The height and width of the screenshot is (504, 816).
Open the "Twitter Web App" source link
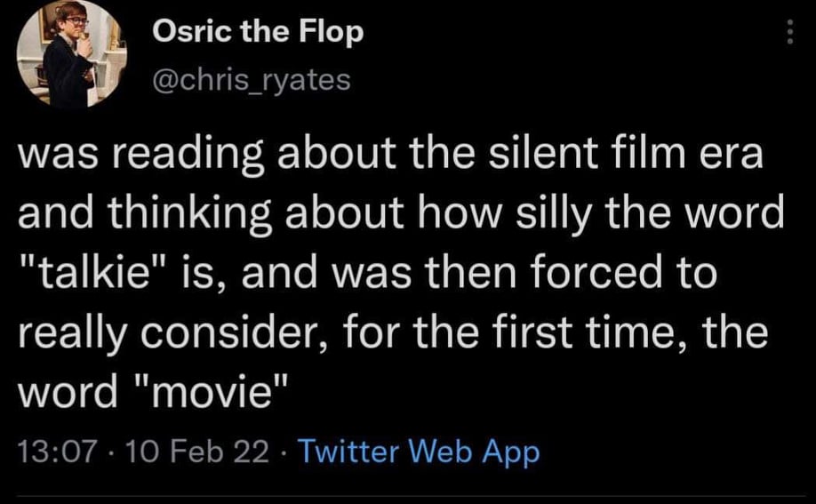417,452
